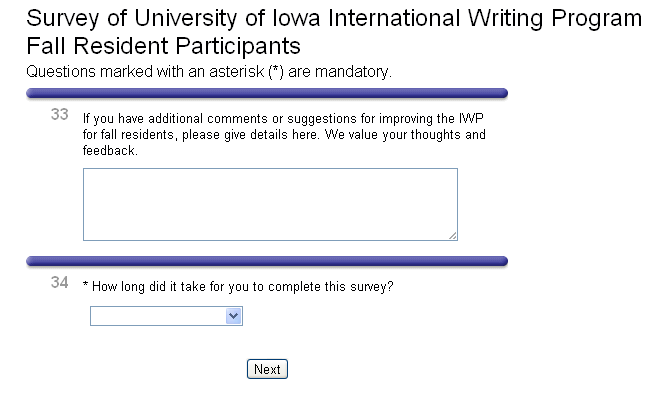
Task: Click the top blue divider bar
Action: coord(267,93)
